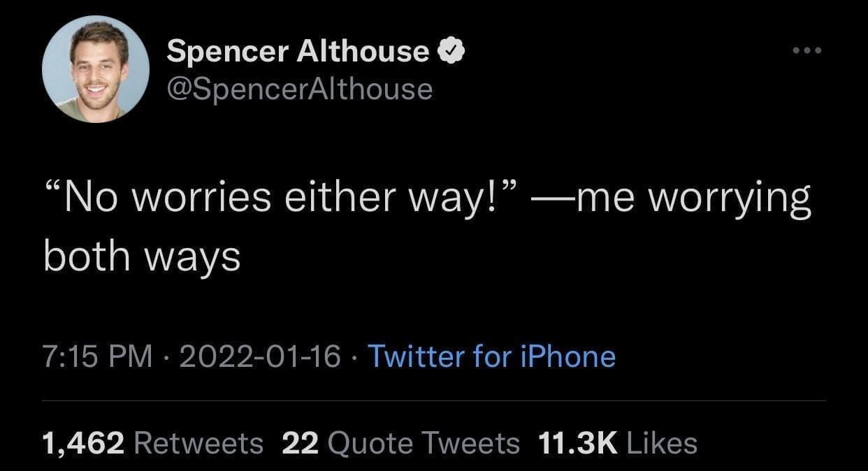Click the Spencer Althouse display name
Screen dimensions: 868x471
click(x=298, y=51)
